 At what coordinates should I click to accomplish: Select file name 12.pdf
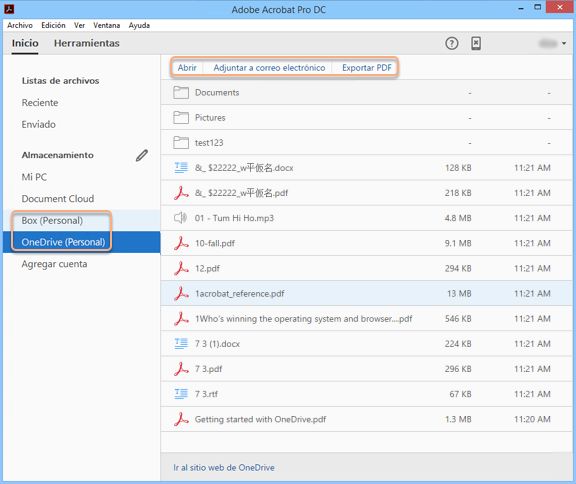(x=207, y=268)
